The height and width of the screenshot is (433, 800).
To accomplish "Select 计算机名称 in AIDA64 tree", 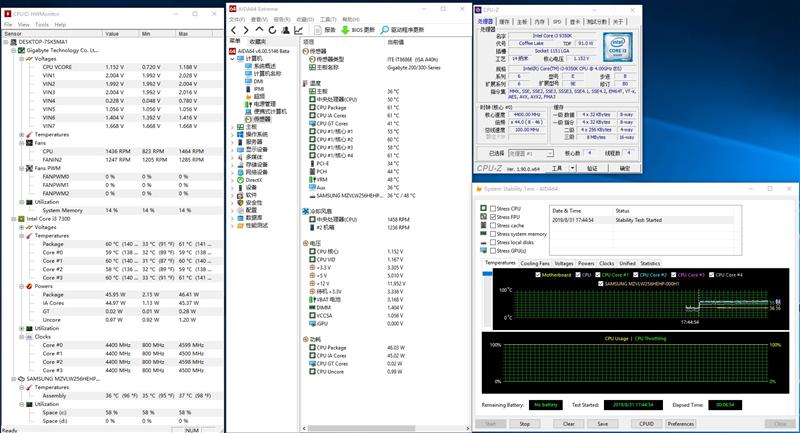I will (x=267, y=73).
